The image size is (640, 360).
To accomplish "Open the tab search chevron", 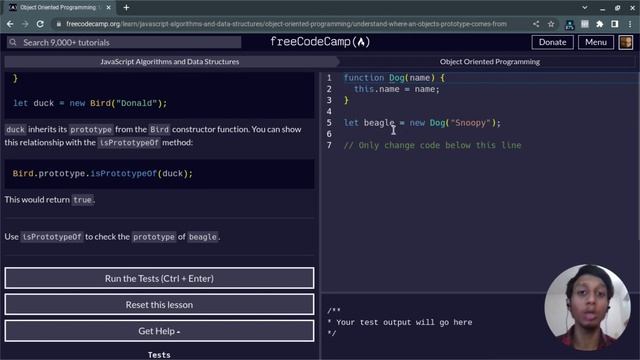I will (x=585, y=7).
